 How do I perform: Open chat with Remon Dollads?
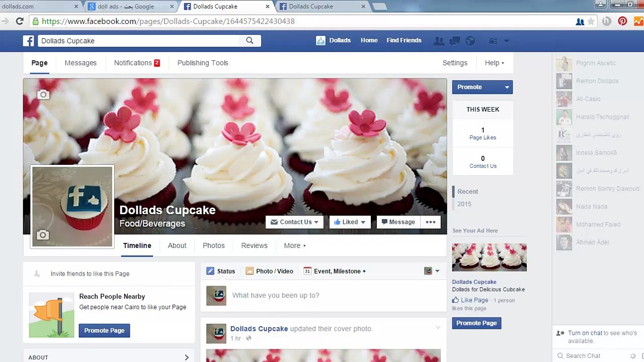pyautogui.click(x=598, y=81)
